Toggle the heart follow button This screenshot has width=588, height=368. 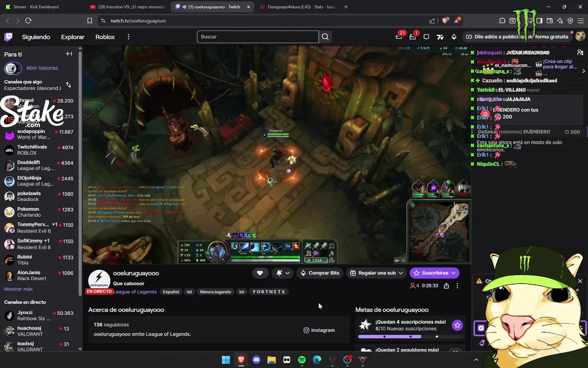point(260,273)
